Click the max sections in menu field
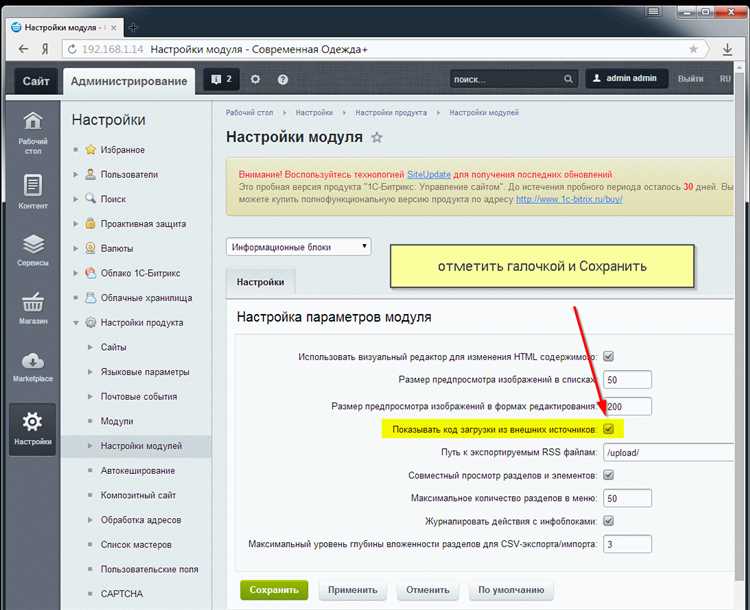The width and height of the screenshot is (750, 610). (x=627, y=498)
